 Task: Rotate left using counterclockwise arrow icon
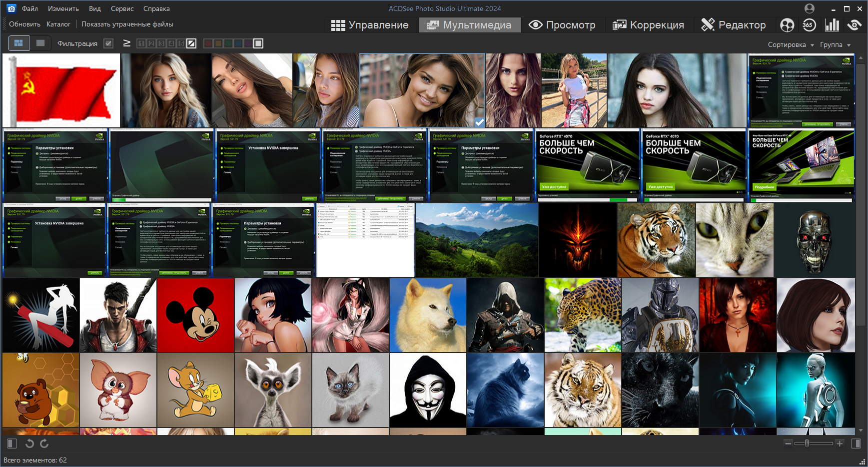(29, 444)
